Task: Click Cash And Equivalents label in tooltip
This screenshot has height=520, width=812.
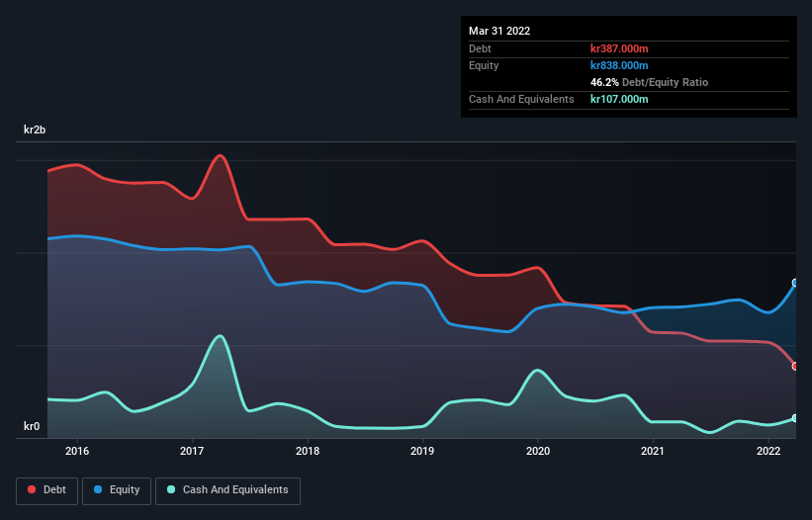Action: (x=521, y=99)
